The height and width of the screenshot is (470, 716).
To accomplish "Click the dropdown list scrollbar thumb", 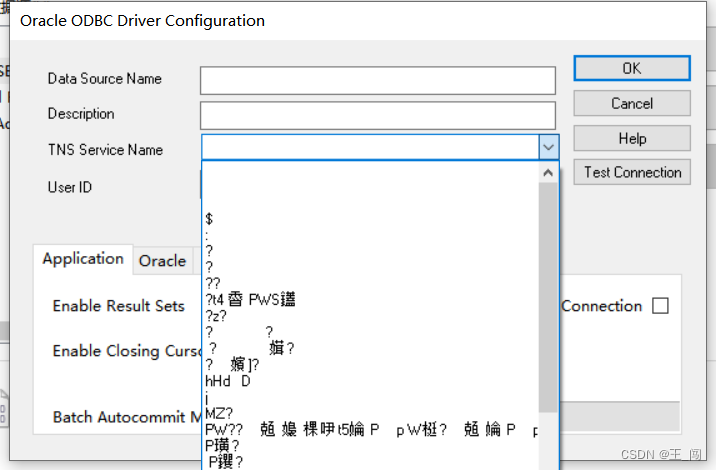I will click(x=548, y=298).
